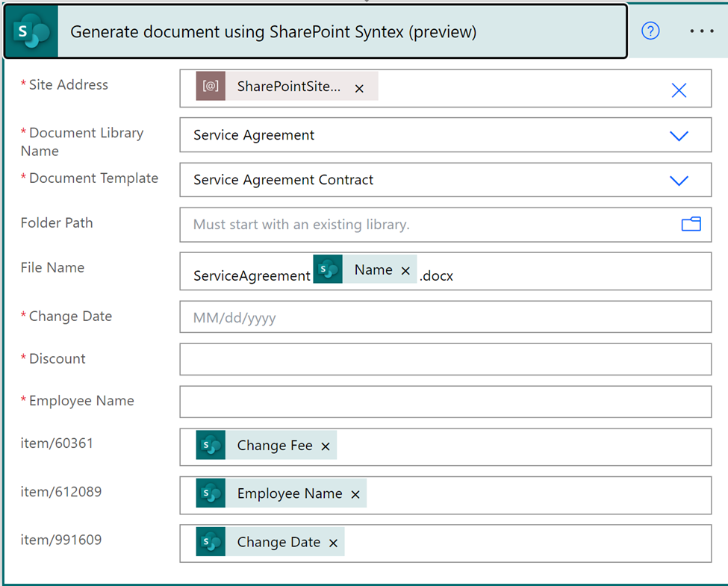Expand the Document Library Name dropdown
This screenshot has height=586, width=728.
tap(679, 136)
